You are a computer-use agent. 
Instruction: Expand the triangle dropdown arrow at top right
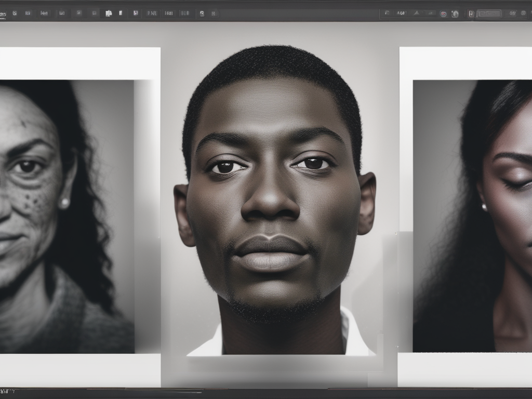[x=416, y=12]
